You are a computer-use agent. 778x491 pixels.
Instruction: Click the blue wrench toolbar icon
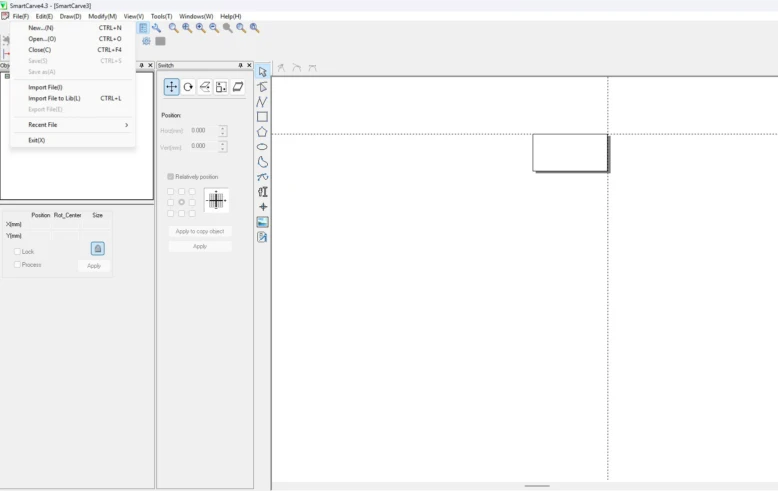click(156, 28)
